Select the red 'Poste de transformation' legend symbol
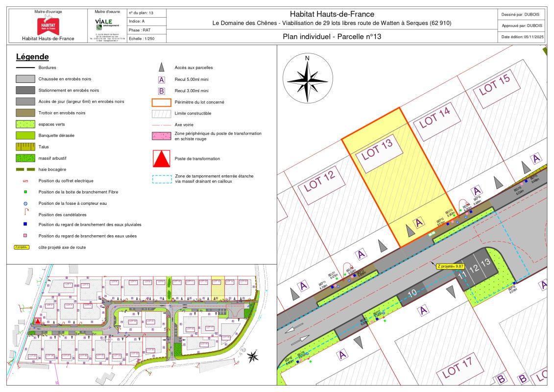Image resolution: width=554 pixels, height=392 pixels. (x=162, y=159)
